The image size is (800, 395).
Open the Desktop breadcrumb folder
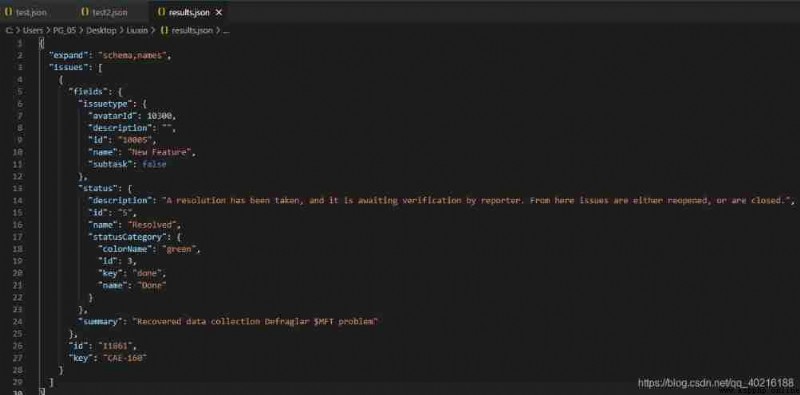tap(101, 31)
